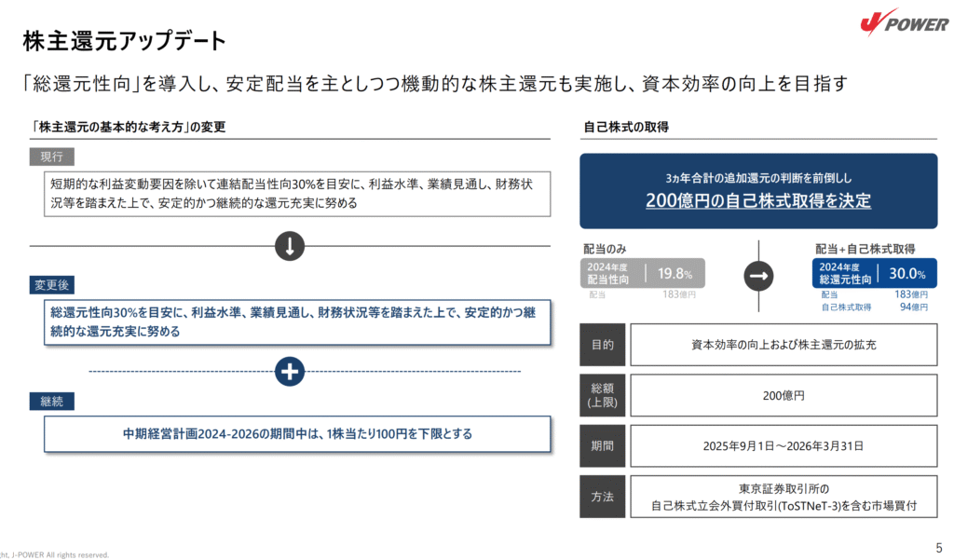Screen dimensions: 954x560
Task: Select the grey 配当性向 19.8% box
Action: (x=644, y=273)
